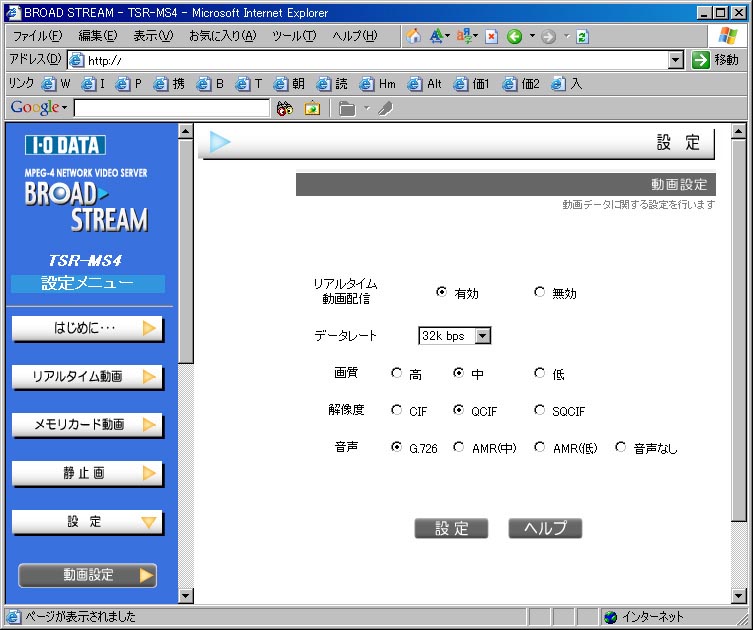Open the P link favorite
Viewport: 753px width, 630px height.
coord(129,85)
